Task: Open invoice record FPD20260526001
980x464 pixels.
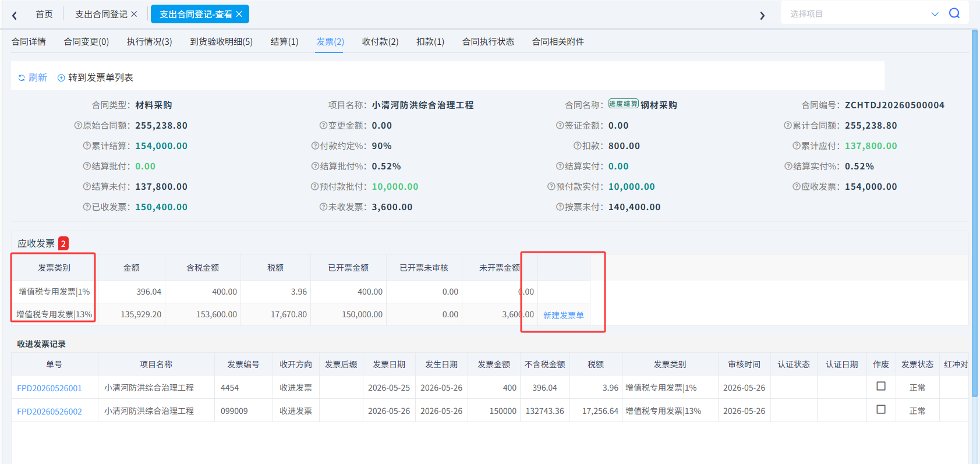Action: coord(49,388)
